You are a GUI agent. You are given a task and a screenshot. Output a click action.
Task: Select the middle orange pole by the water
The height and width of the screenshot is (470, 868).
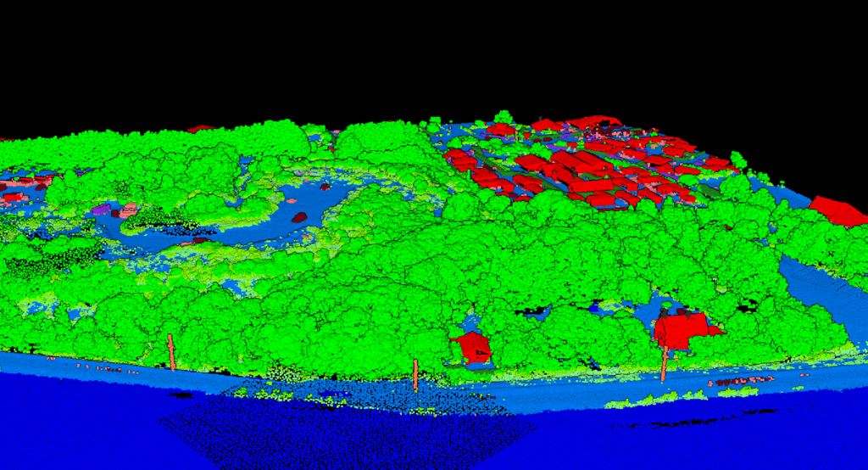click(415, 374)
